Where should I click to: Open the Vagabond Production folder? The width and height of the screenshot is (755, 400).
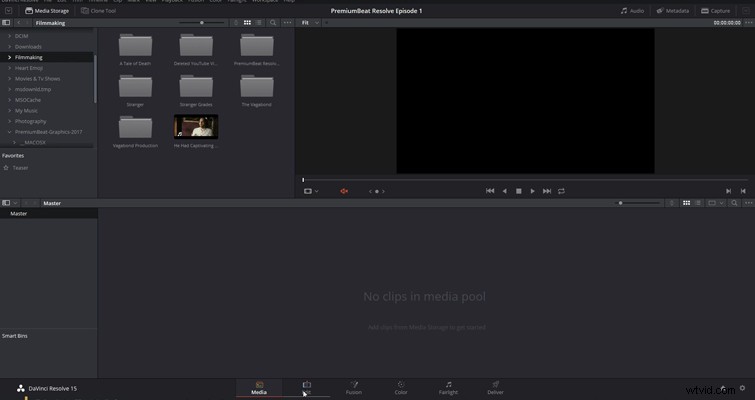tap(135, 131)
